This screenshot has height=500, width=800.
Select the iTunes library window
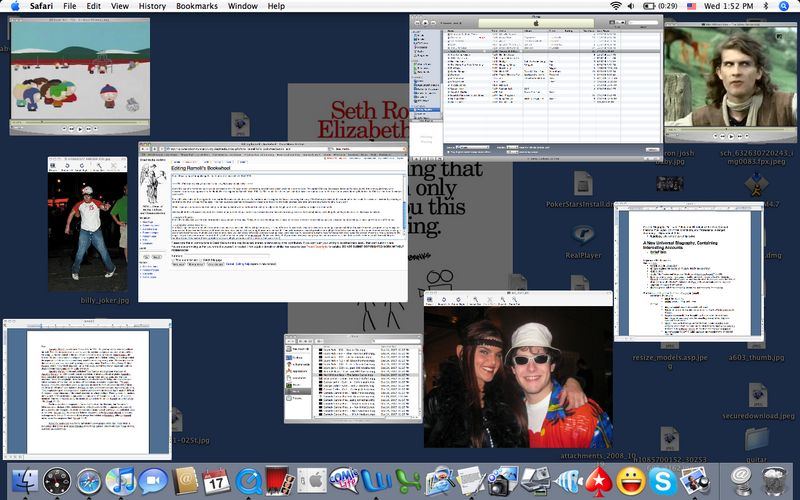pos(536,88)
